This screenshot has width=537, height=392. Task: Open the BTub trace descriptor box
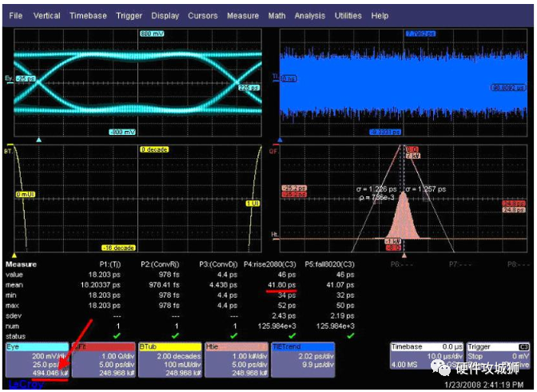170,360
